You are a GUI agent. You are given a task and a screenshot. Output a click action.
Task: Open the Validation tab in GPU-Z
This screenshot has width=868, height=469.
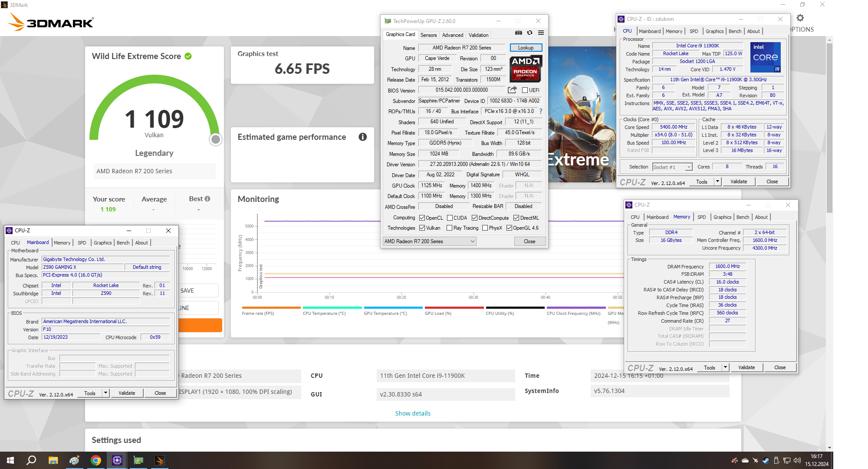(479, 35)
